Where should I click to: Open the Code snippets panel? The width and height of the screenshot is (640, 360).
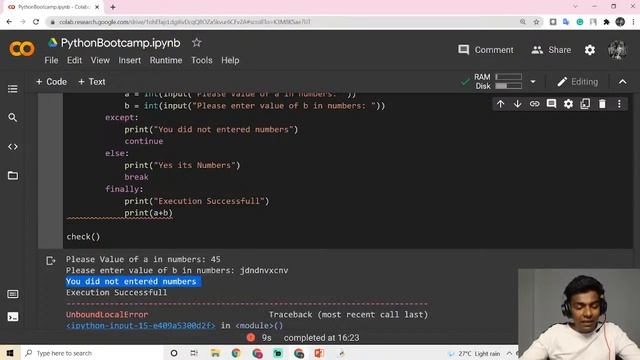pos(13,147)
